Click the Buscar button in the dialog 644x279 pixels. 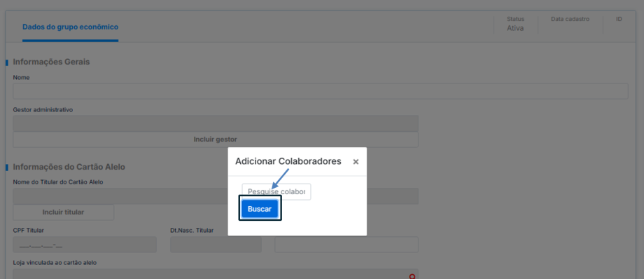click(x=260, y=209)
